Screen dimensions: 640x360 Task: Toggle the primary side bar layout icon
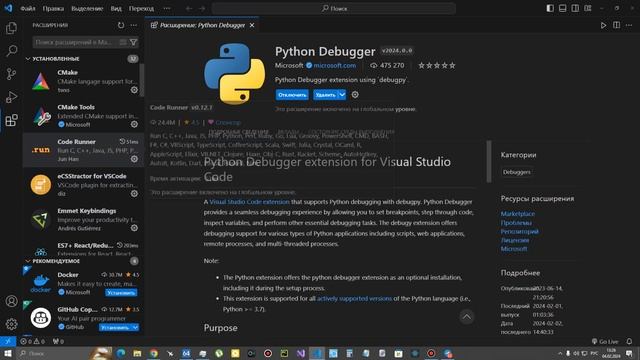click(550, 8)
